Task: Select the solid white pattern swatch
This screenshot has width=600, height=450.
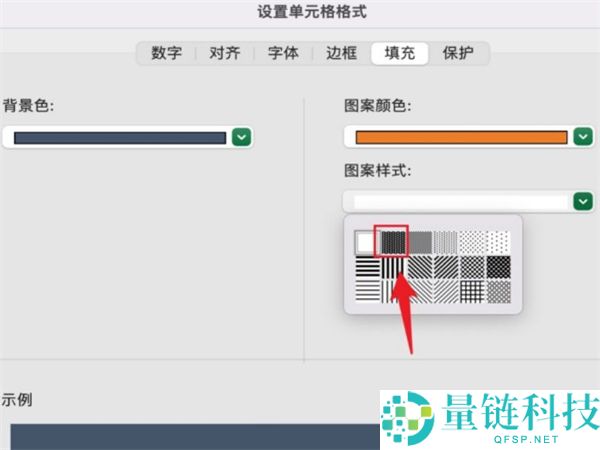Action: coord(365,243)
